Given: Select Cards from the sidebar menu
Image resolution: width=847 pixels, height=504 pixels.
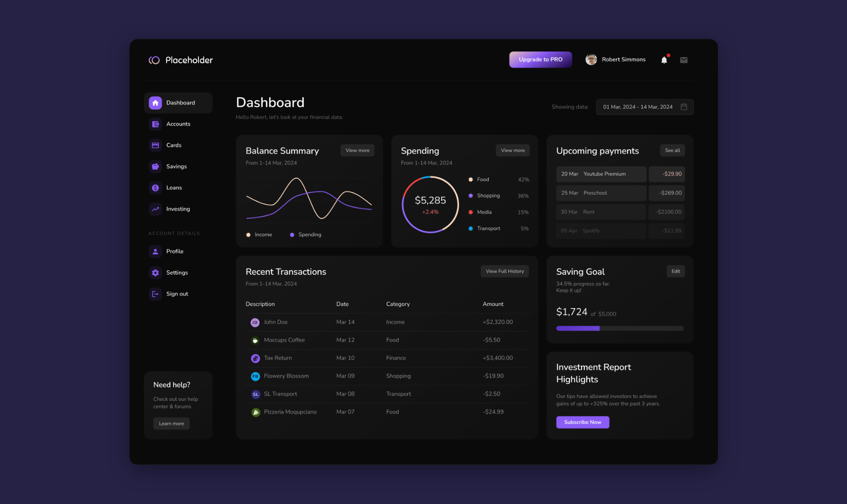Looking at the screenshot, I should (x=174, y=145).
